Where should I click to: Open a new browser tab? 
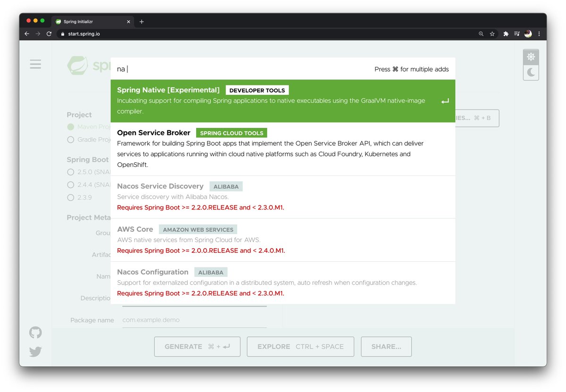point(141,21)
